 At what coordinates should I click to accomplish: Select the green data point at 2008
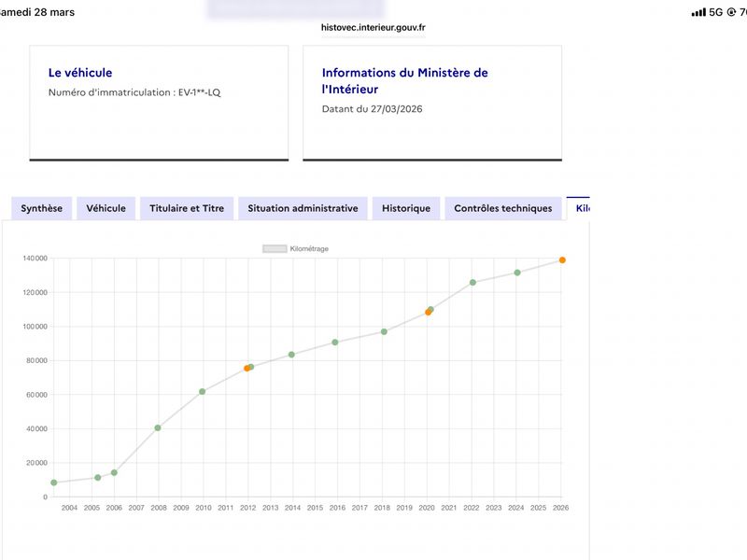coord(158,428)
